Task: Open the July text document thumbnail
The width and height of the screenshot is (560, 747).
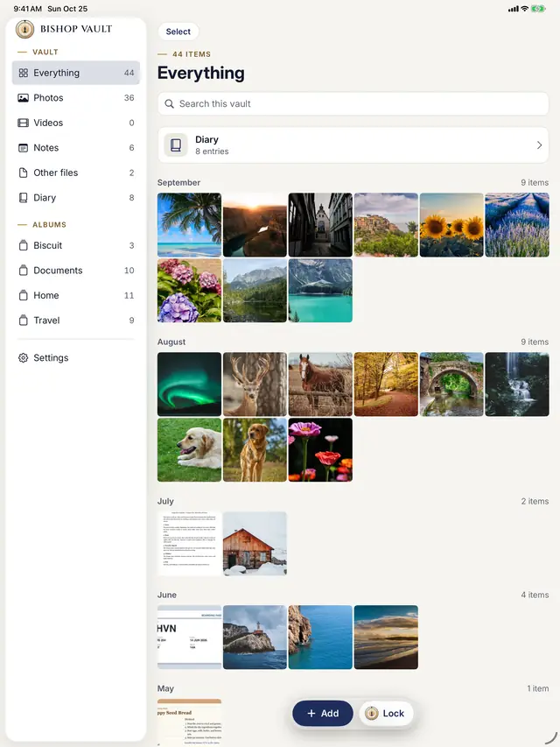Action: [x=190, y=544]
